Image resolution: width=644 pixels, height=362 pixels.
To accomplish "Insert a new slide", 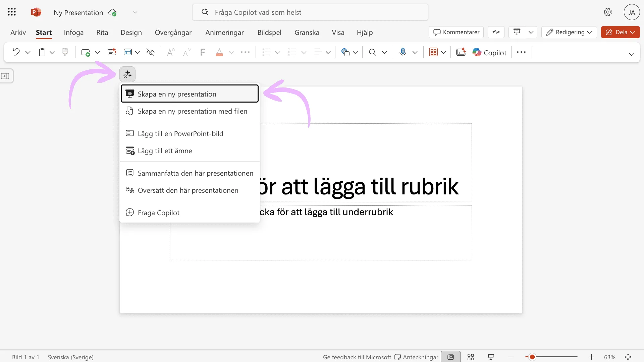I will point(86,52).
